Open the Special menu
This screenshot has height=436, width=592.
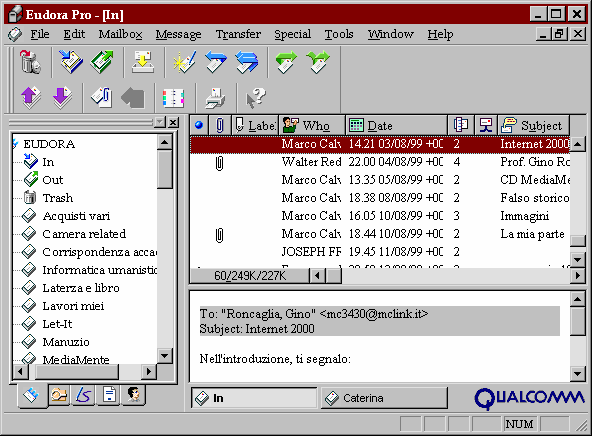[x=293, y=34]
